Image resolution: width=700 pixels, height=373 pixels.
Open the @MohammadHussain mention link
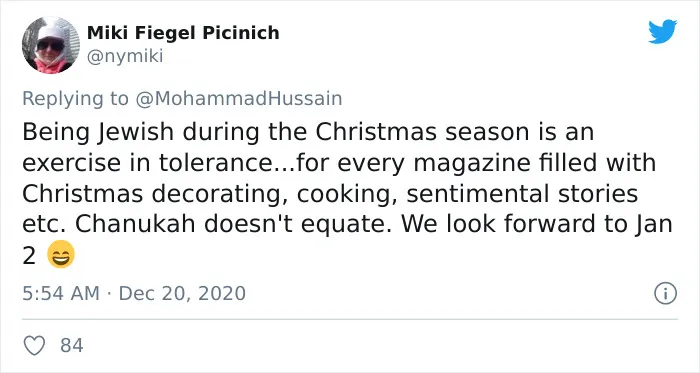click(x=238, y=98)
